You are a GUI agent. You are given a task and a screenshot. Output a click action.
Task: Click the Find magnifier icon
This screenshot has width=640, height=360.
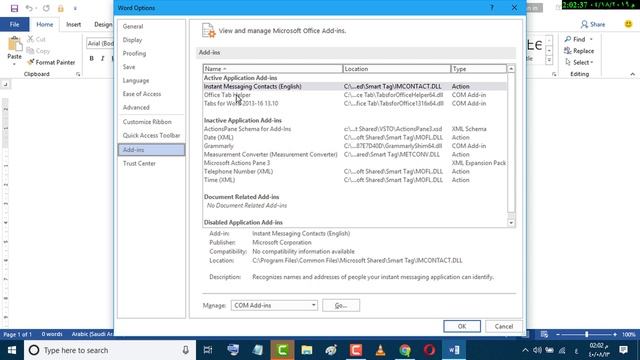568,39
